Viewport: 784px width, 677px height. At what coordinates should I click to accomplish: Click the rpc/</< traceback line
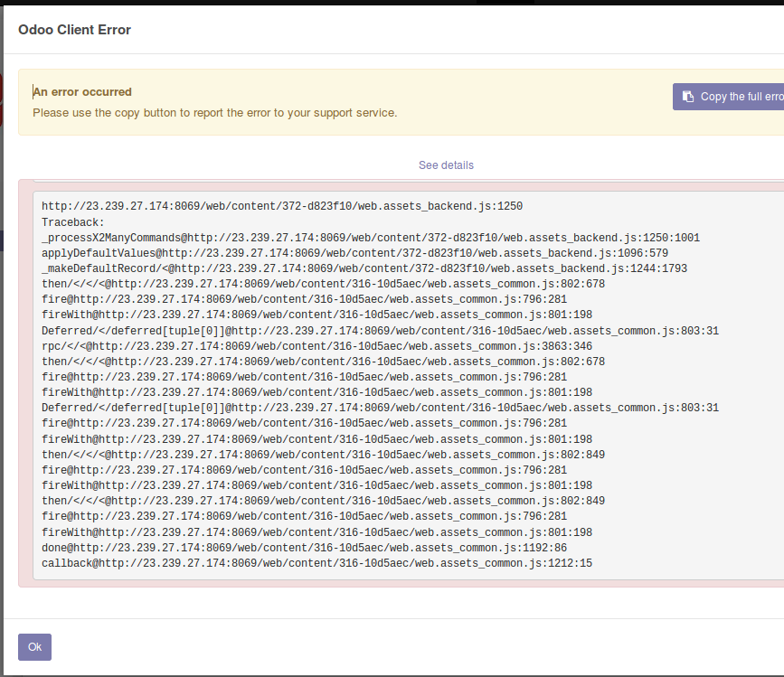click(317, 346)
